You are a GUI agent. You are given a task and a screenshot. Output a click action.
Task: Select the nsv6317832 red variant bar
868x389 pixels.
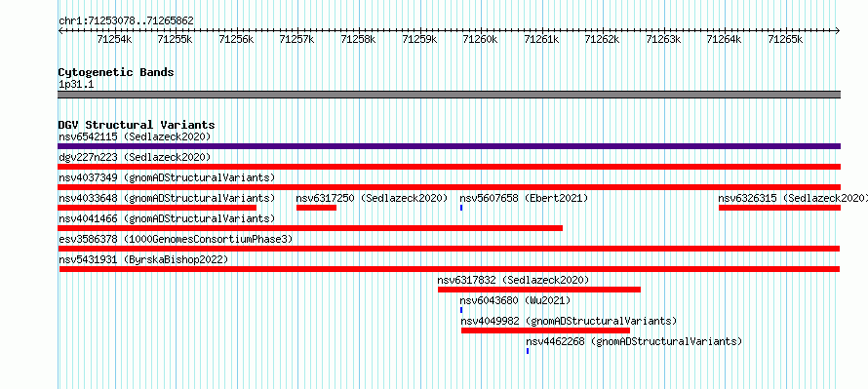pos(539,290)
